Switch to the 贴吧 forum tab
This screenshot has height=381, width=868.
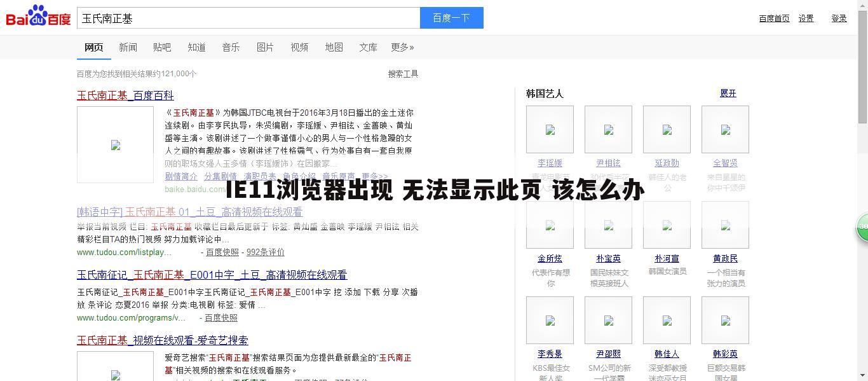click(163, 47)
